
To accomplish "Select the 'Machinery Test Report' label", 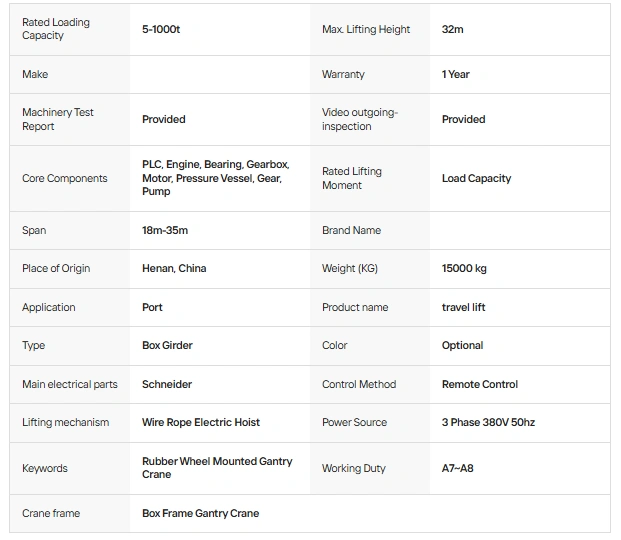I will pyautogui.click(x=58, y=119).
